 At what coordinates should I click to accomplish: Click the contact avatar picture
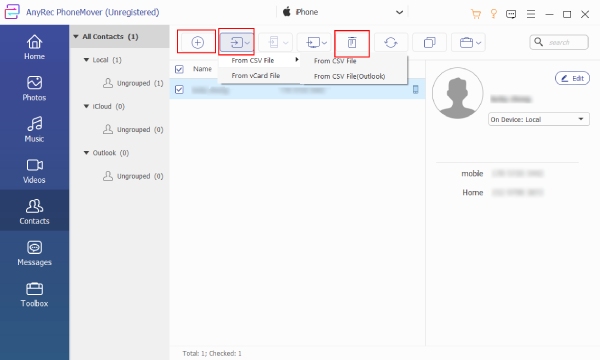(x=457, y=93)
